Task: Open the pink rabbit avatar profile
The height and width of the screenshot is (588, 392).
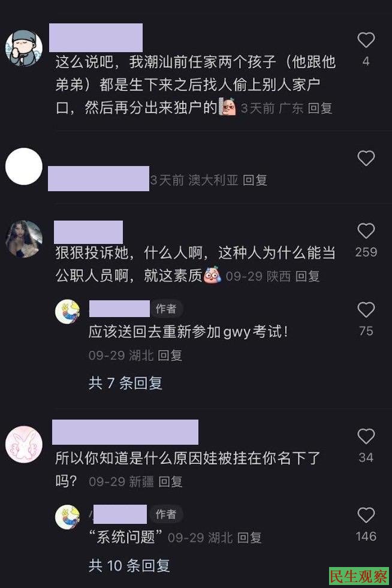Action: pyautogui.click(x=23, y=444)
